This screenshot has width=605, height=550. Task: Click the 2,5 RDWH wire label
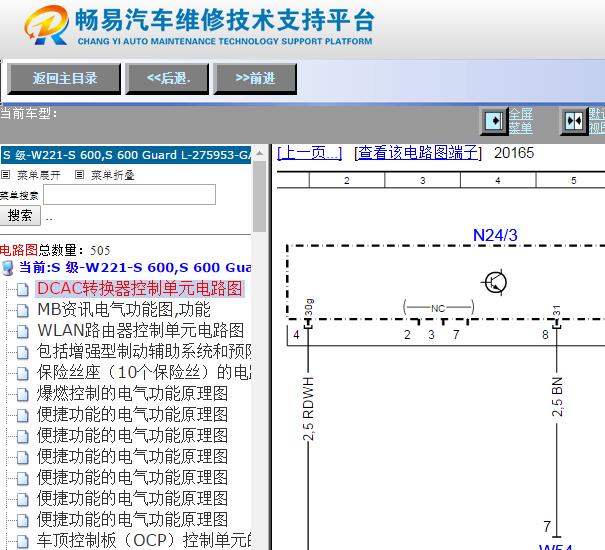coord(308,409)
